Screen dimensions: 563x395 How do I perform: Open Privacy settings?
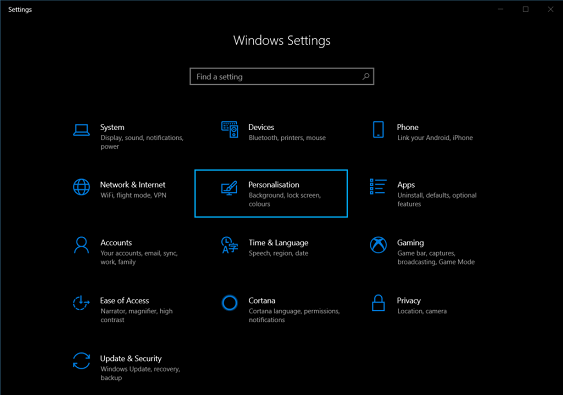tap(409, 301)
